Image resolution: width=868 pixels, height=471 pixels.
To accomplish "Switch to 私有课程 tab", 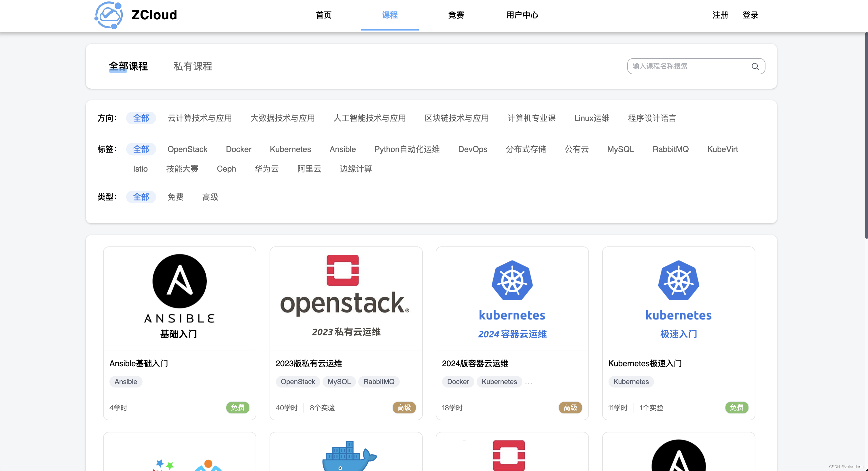I will pyautogui.click(x=193, y=66).
